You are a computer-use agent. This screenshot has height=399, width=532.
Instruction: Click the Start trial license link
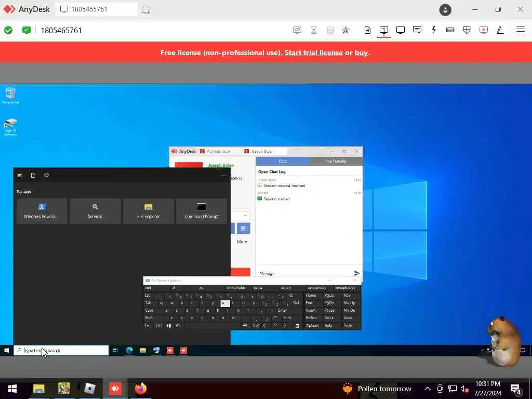313,52
